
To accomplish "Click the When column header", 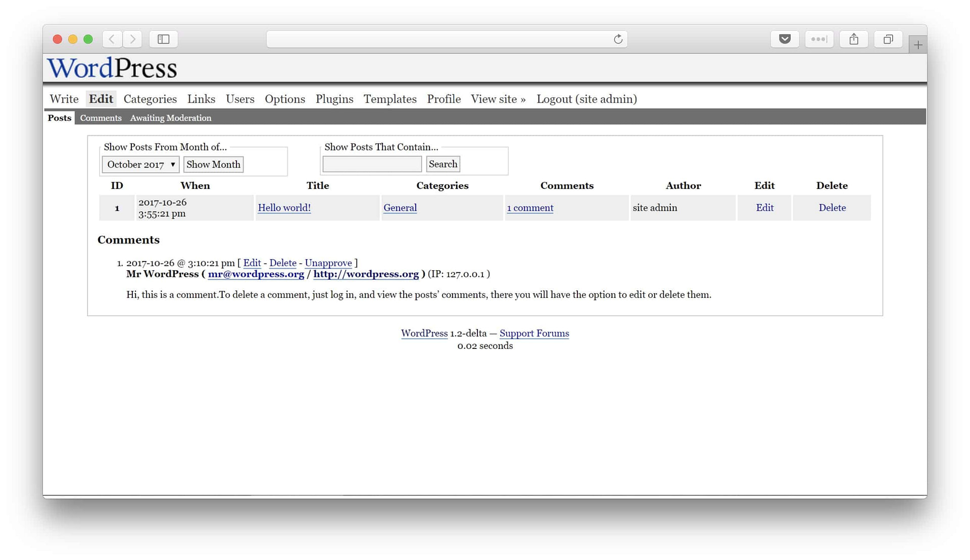I will 195,185.
